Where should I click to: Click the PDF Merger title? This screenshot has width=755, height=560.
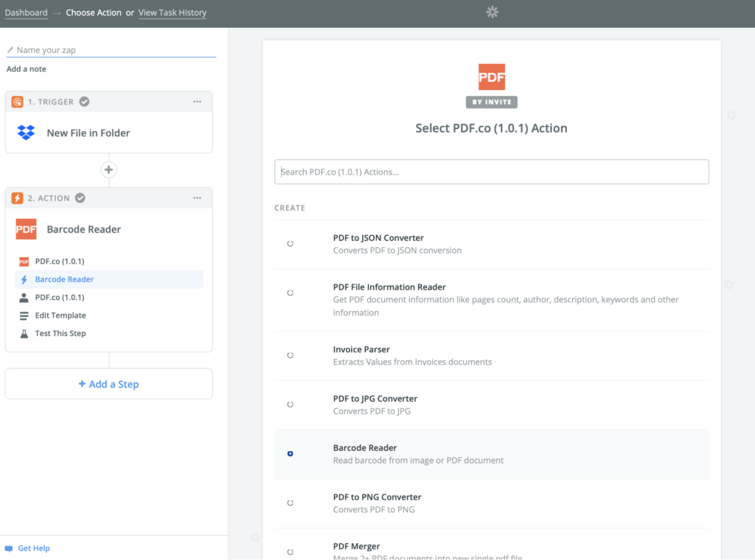pyautogui.click(x=356, y=546)
